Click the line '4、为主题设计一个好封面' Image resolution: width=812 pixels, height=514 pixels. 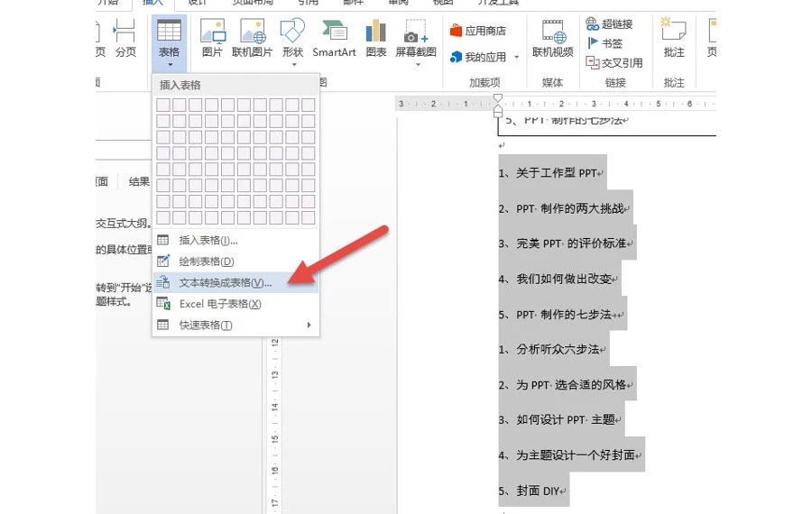pyautogui.click(x=570, y=455)
